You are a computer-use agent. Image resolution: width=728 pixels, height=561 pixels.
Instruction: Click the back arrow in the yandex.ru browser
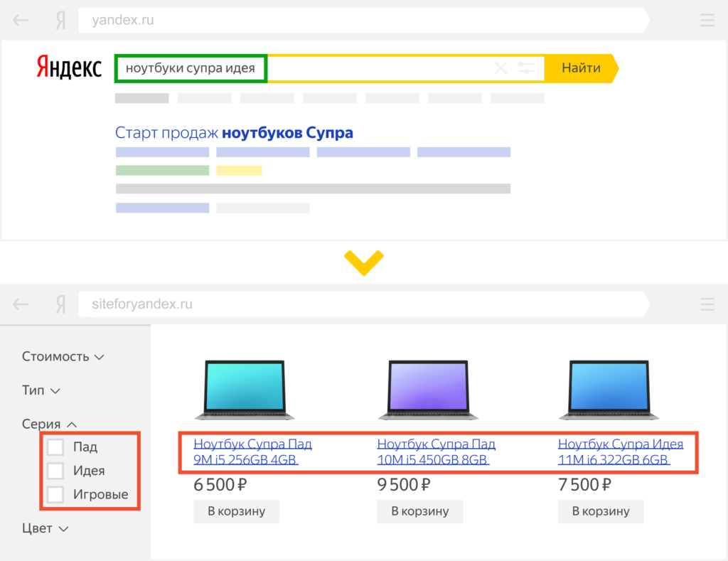coord(21,21)
